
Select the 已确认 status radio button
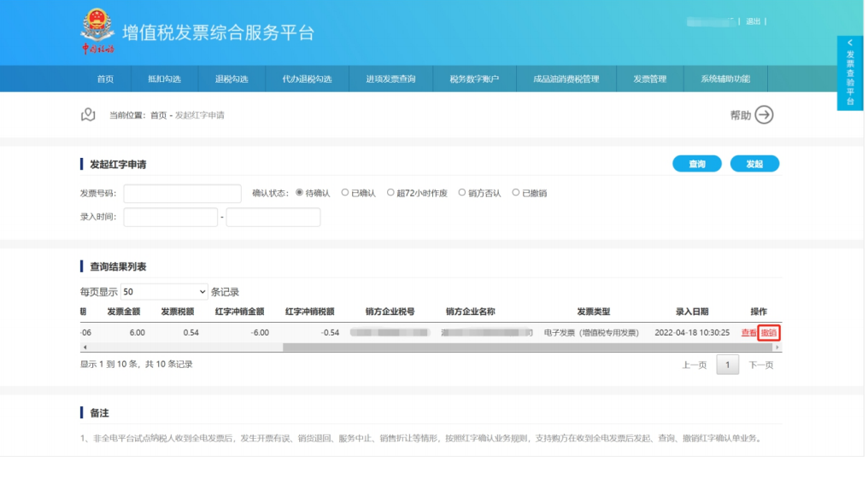(345, 192)
